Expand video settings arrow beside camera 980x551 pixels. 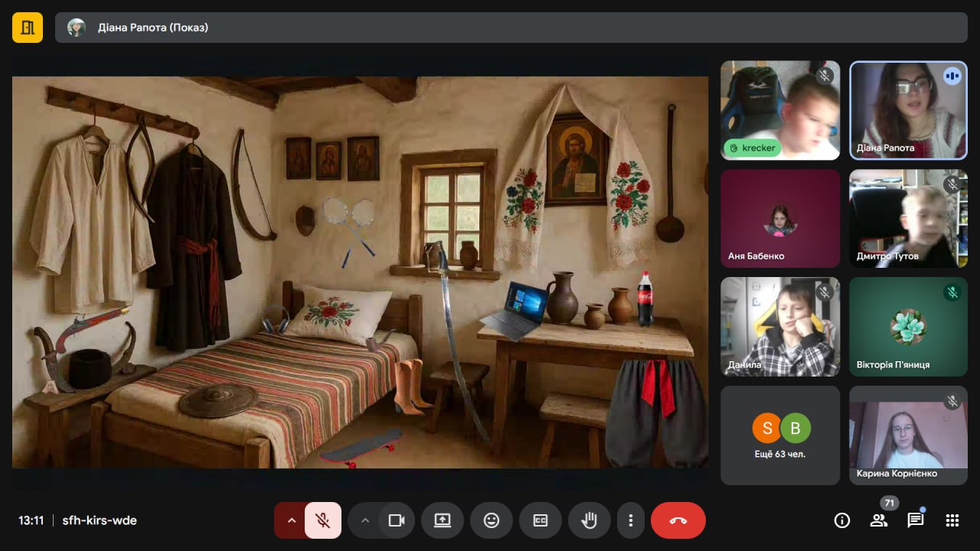pyautogui.click(x=365, y=520)
